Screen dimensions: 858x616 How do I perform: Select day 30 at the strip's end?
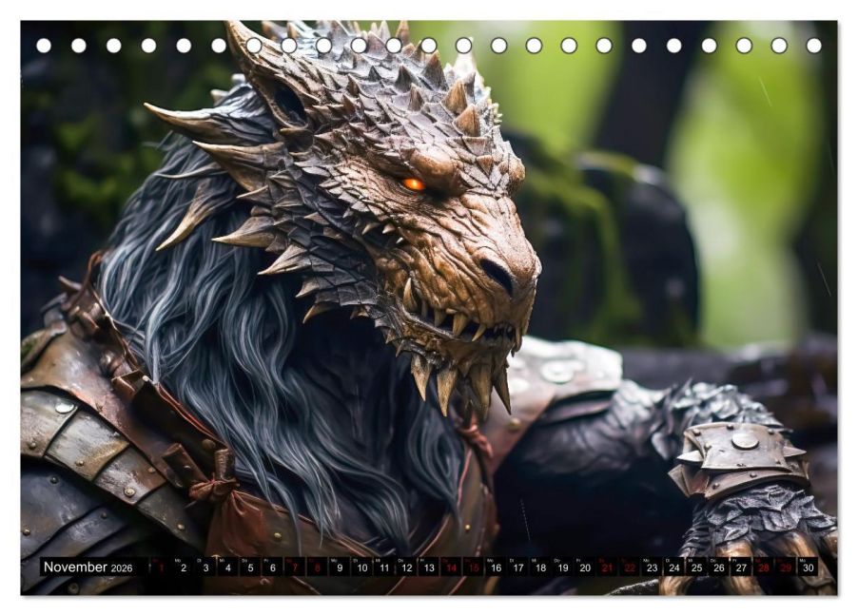tap(808, 568)
